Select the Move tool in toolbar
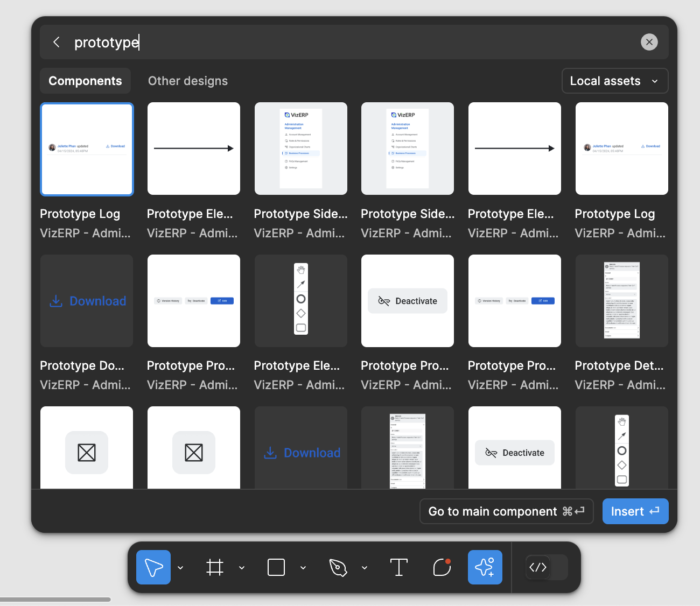Viewport: 700px width, 606px height. tap(153, 567)
